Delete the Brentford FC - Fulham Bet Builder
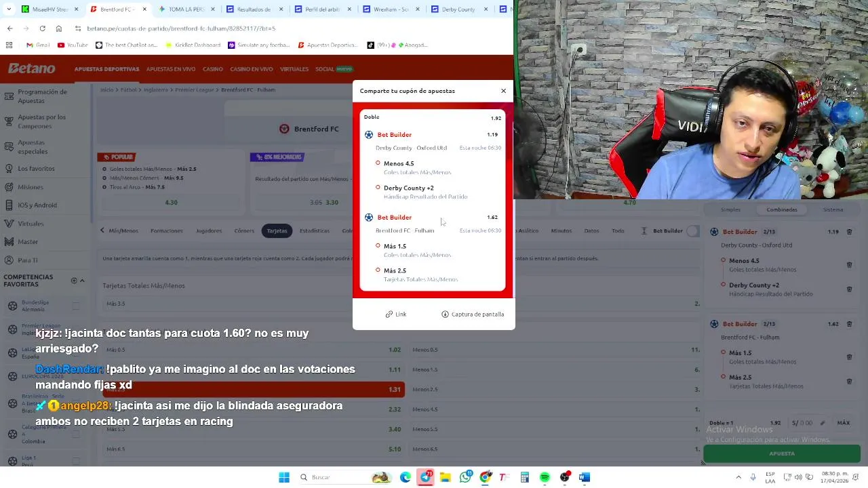 pos(849,324)
